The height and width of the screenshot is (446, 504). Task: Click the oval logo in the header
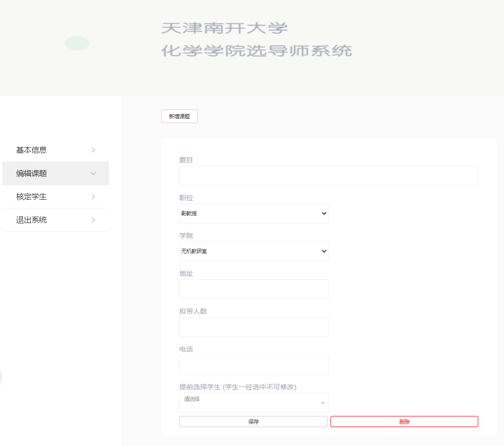click(x=77, y=43)
